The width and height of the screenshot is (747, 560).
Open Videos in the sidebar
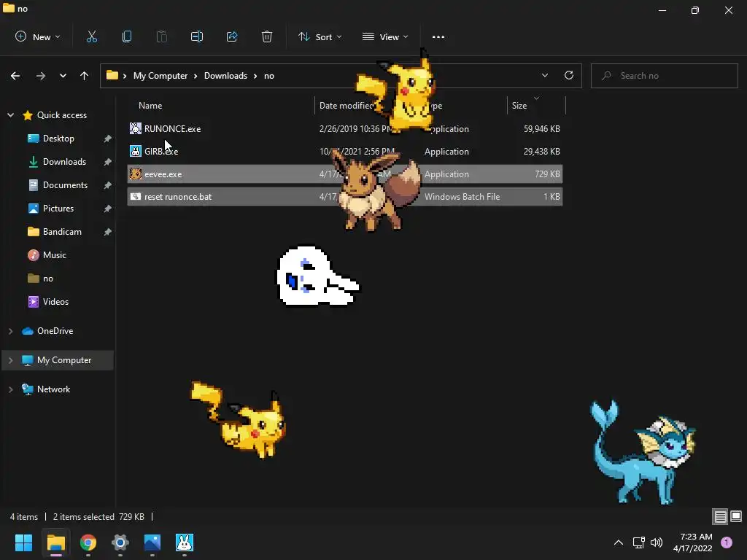(55, 302)
